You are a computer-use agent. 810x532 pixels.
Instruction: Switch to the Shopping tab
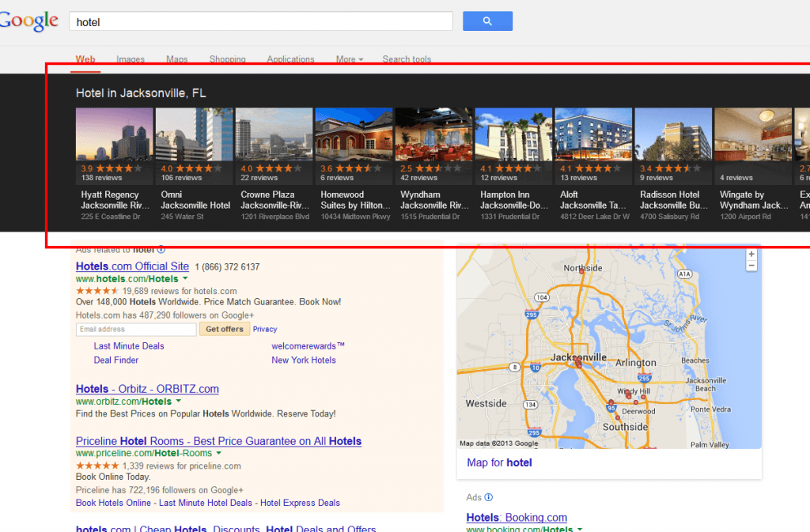pyautogui.click(x=227, y=59)
